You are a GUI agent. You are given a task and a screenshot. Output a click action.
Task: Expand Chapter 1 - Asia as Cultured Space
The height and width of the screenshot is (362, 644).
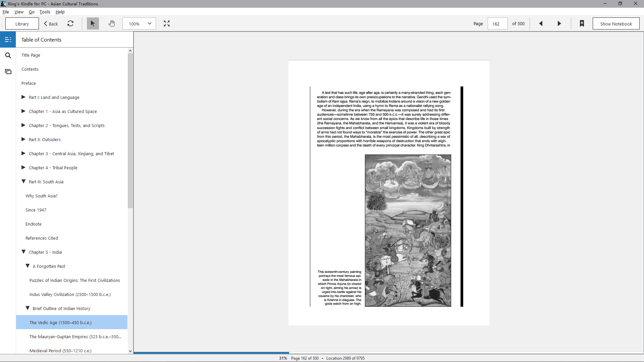click(x=23, y=111)
